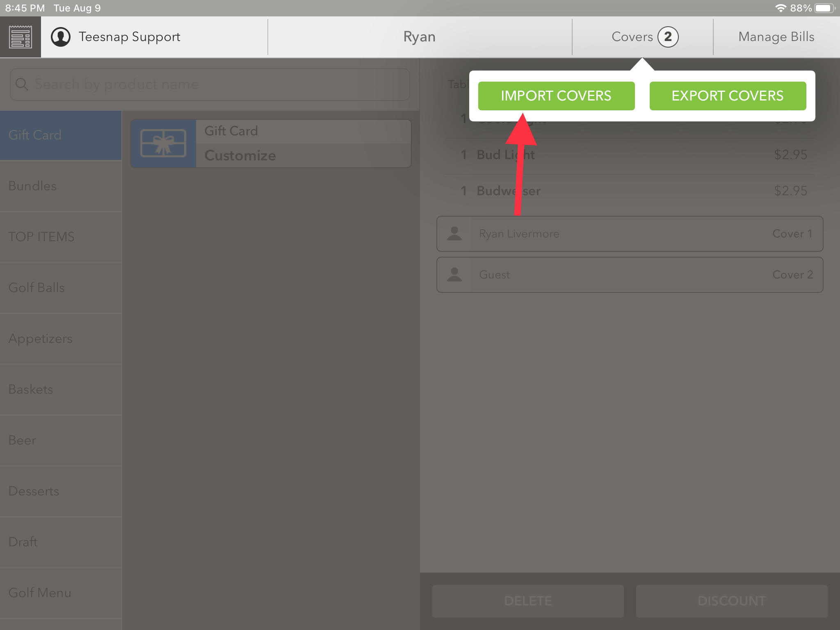Click the Covers count badge
840x630 pixels.
[668, 37]
